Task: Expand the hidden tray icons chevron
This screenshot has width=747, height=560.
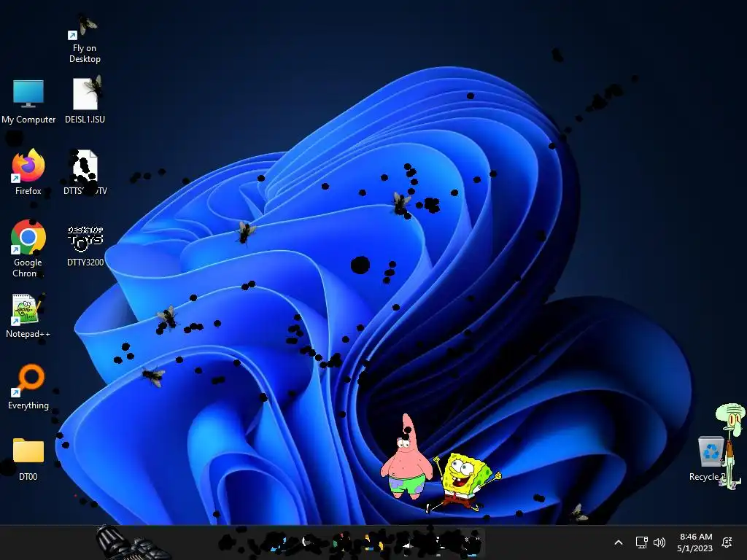Action: pos(619,542)
